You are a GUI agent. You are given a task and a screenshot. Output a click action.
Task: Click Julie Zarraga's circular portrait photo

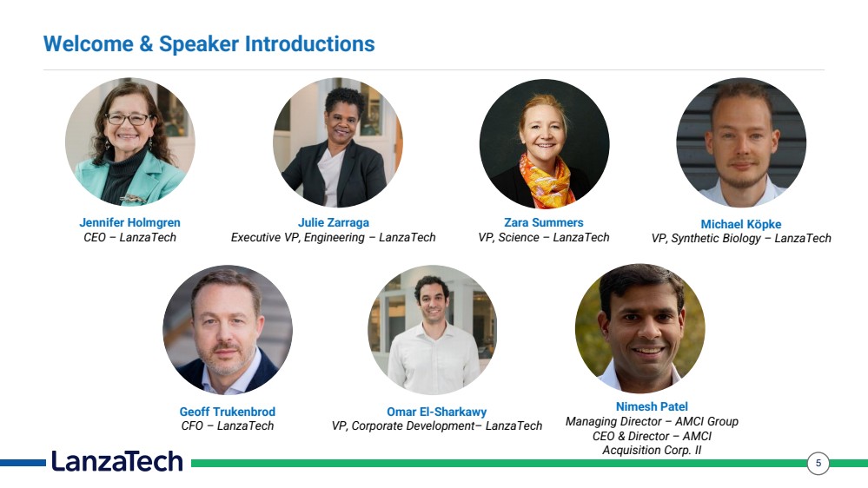pyautogui.click(x=338, y=142)
